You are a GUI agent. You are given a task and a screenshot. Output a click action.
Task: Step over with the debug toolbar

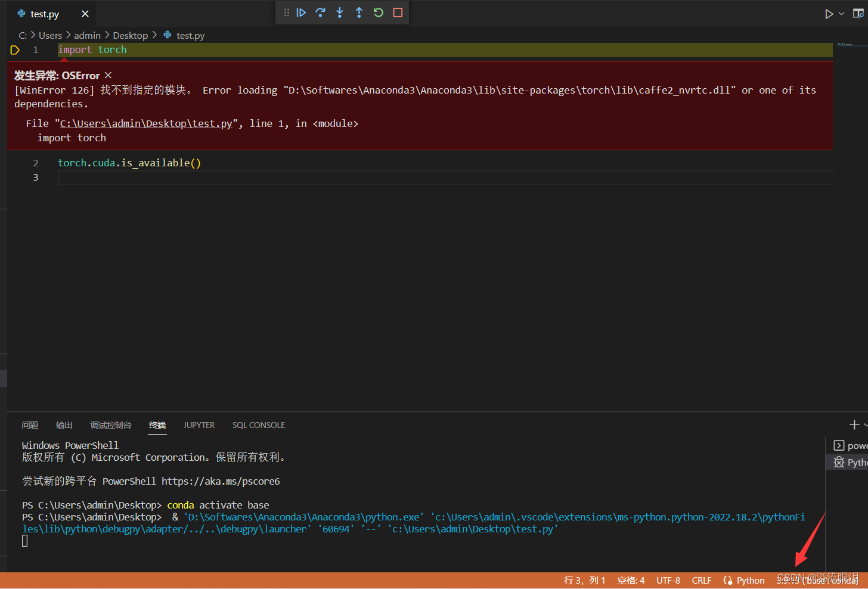[320, 13]
